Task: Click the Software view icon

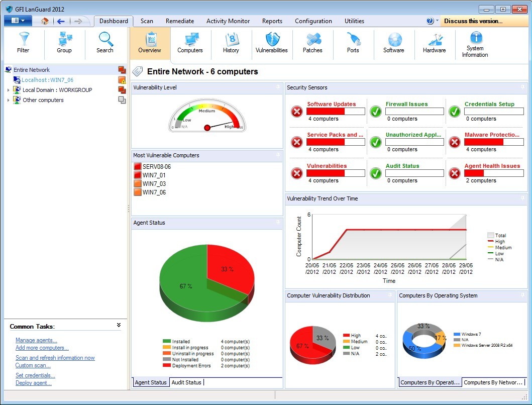Action: [394, 42]
